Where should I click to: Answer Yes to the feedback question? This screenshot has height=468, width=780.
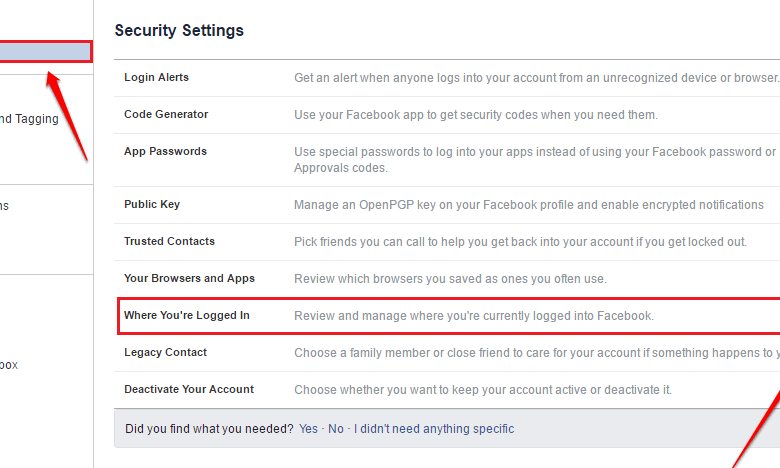[x=308, y=429]
